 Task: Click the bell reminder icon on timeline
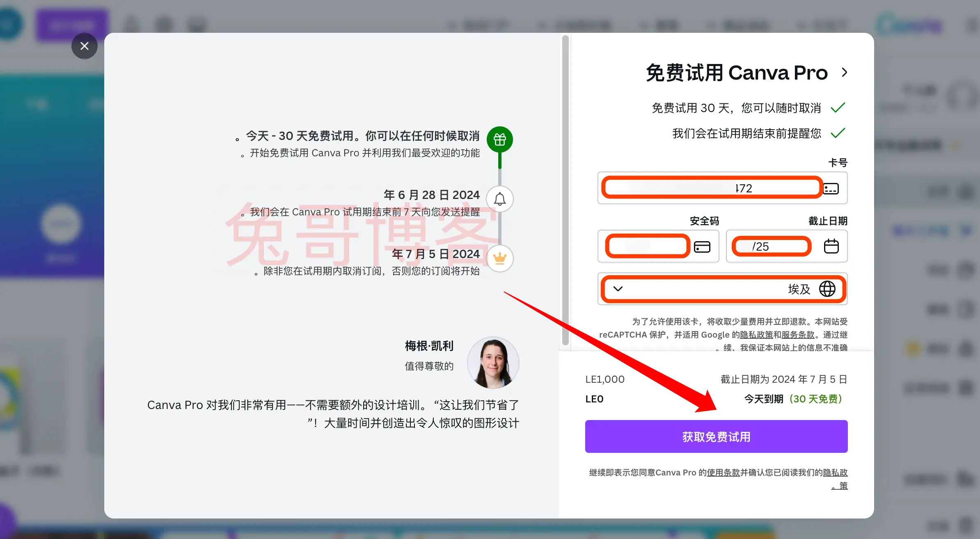[499, 199]
